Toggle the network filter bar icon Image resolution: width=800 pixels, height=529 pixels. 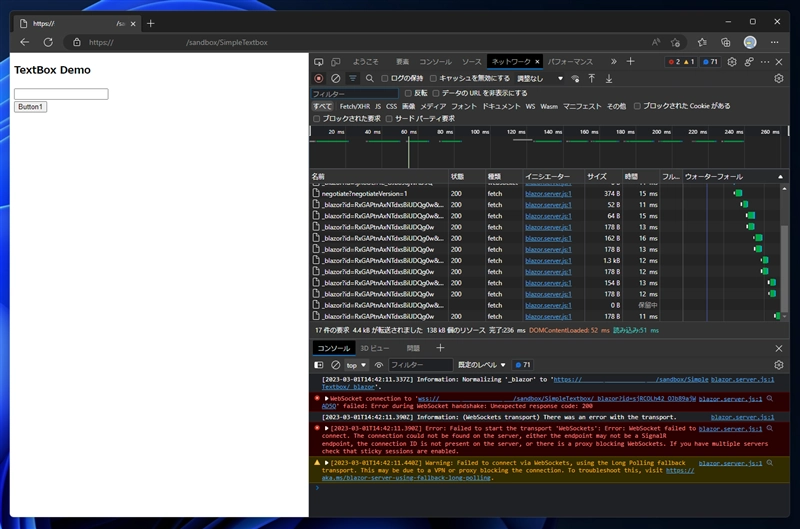pos(353,79)
